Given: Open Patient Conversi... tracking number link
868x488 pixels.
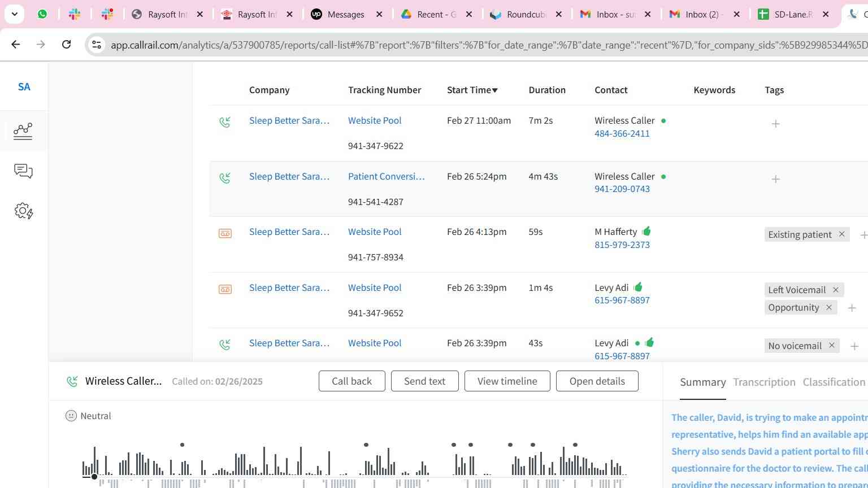Looking at the screenshot, I should 386,176.
